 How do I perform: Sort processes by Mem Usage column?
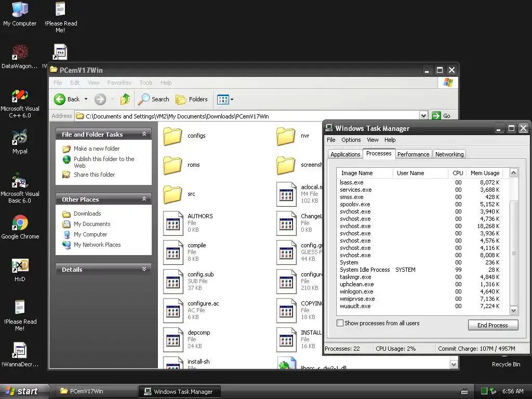point(485,173)
